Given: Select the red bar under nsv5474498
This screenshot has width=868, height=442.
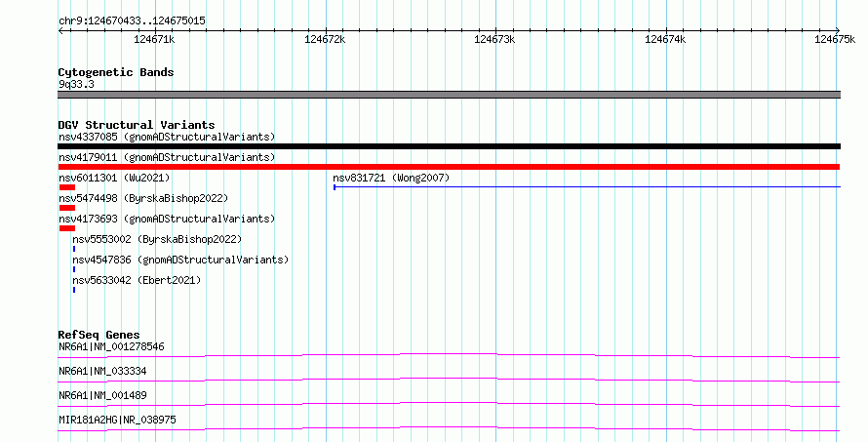Looking at the screenshot, I should point(66,208).
